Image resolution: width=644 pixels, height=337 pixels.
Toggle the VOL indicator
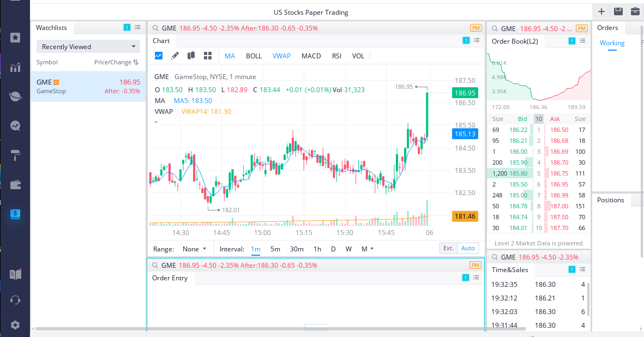pos(358,56)
